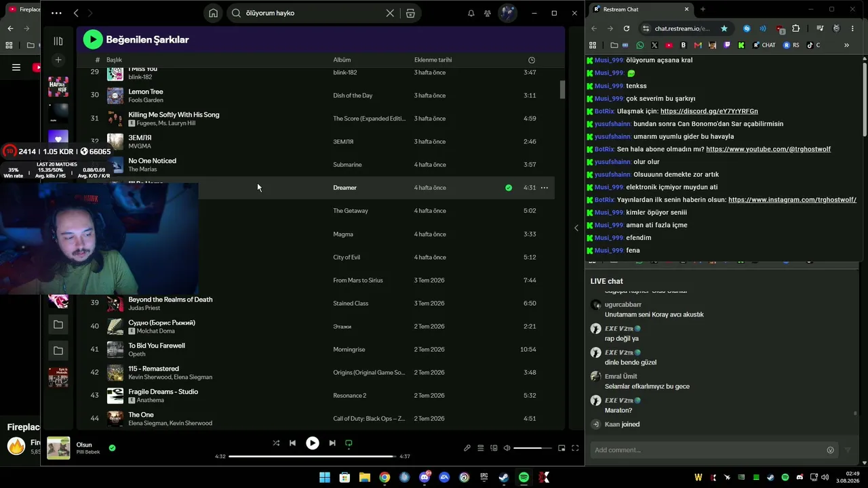868x488 pixels.
Task: Open Twitch bookmark in bookmarks bar
Action: coord(727,45)
